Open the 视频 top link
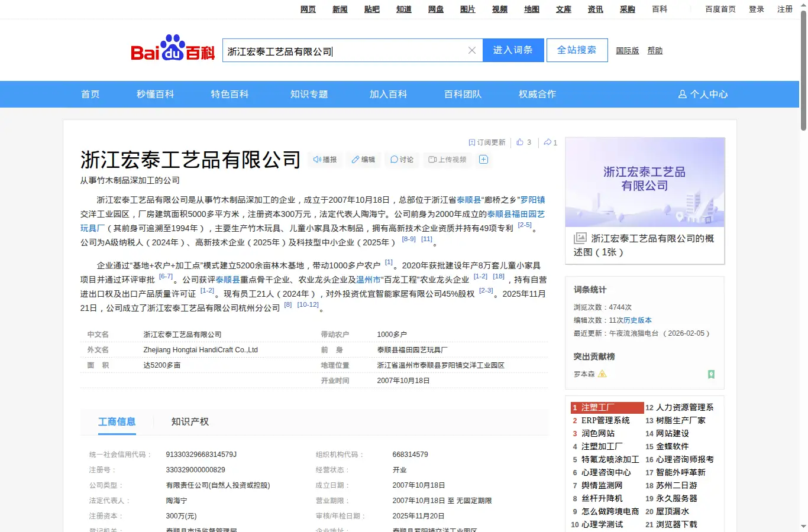Viewport: 808px width, 532px height. [x=500, y=9]
